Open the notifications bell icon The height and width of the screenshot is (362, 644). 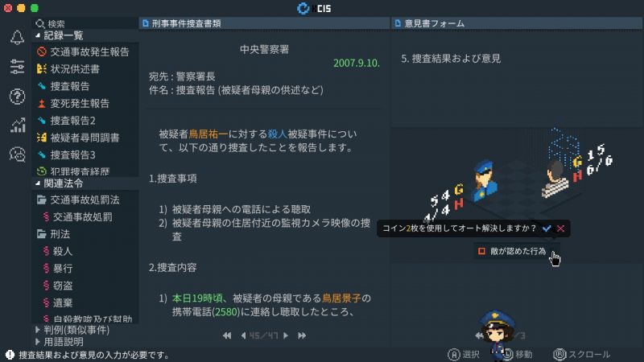tap(17, 38)
